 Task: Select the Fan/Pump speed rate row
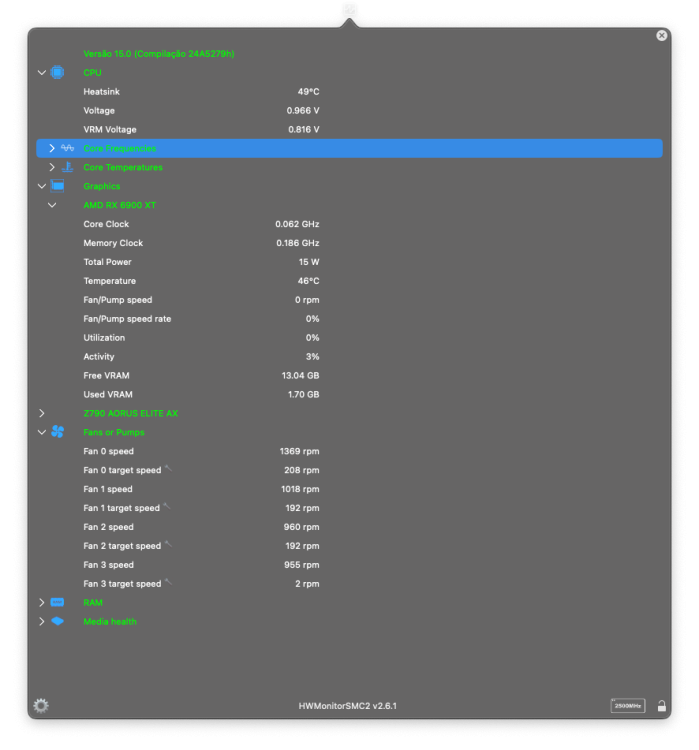349,319
